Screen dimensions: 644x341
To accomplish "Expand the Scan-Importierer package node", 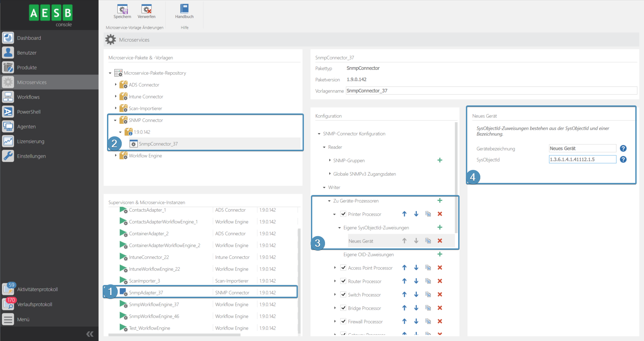I will (116, 108).
